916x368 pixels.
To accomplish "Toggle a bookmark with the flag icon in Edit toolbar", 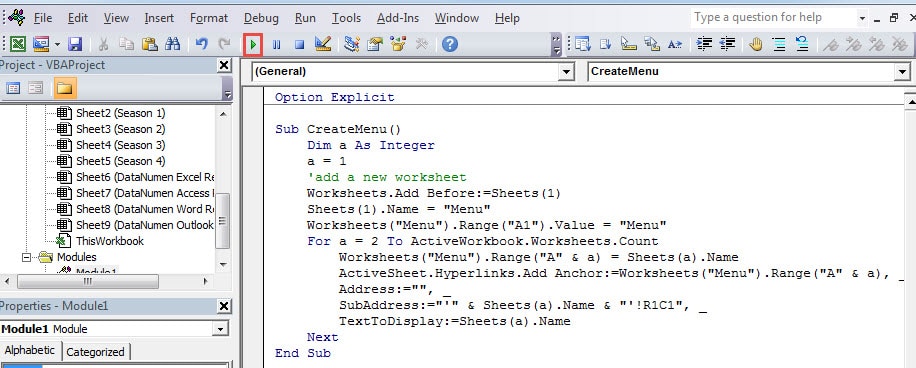I will click(831, 44).
